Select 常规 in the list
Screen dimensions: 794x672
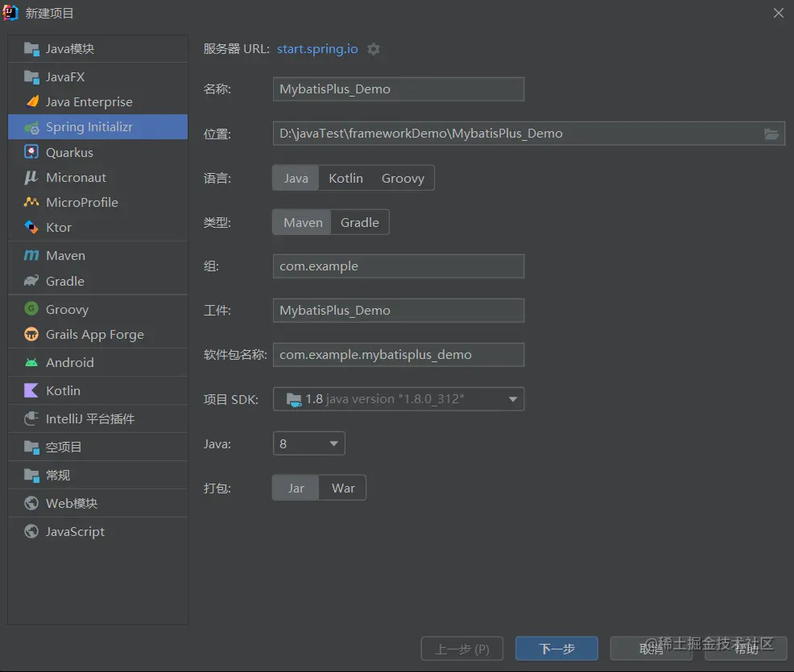click(97, 475)
